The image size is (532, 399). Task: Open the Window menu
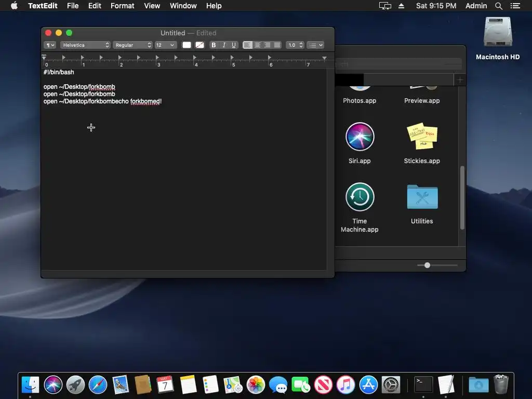click(x=183, y=6)
